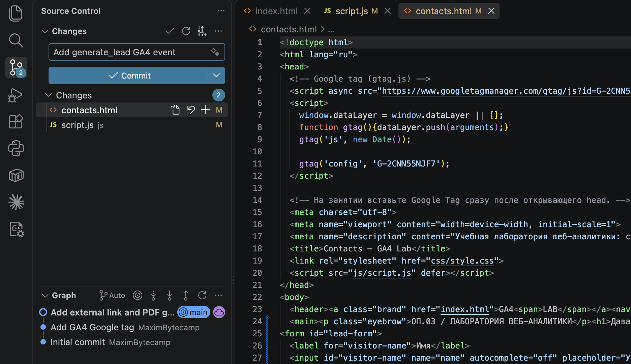Click the view changes tree icon in Changes header
The height and width of the screenshot is (364, 631).
click(x=202, y=31)
